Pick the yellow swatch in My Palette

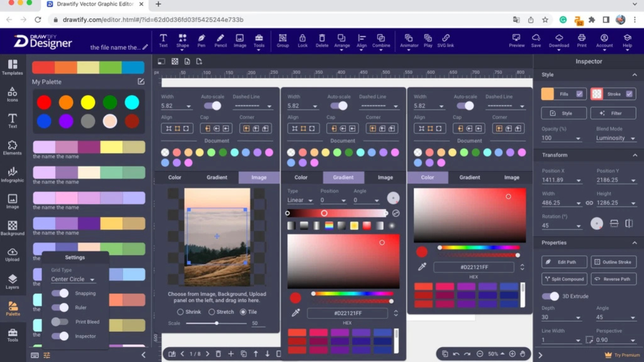point(88,103)
